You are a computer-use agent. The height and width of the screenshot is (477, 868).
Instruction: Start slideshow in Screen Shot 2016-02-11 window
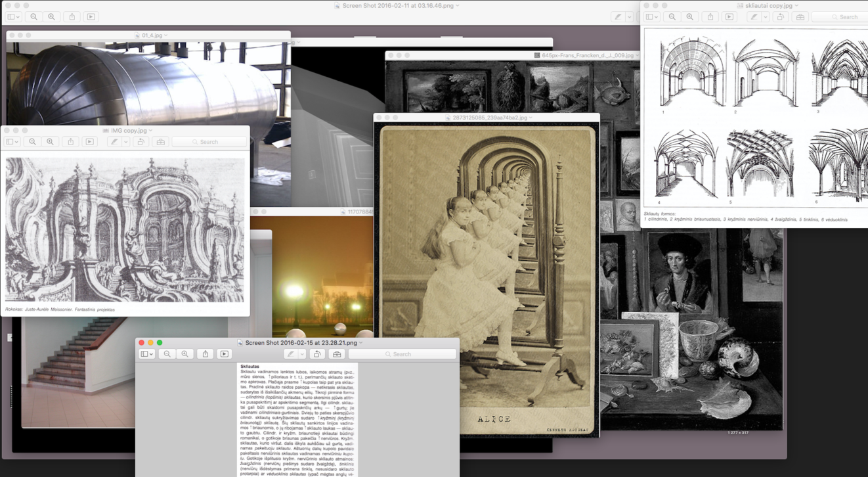(91, 17)
